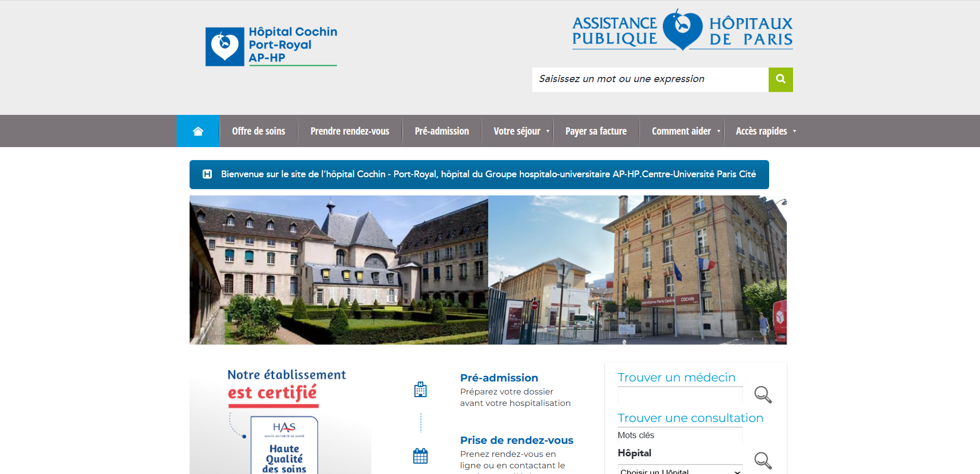Image resolution: width=980 pixels, height=474 pixels.
Task: Click the home icon in navigation bar
Action: pos(198,131)
